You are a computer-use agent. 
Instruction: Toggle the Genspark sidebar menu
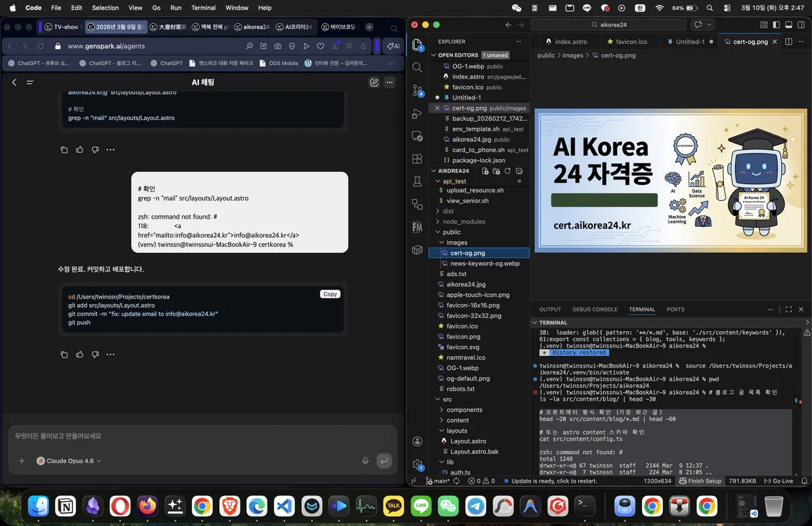pyautogui.click(x=30, y=83)
